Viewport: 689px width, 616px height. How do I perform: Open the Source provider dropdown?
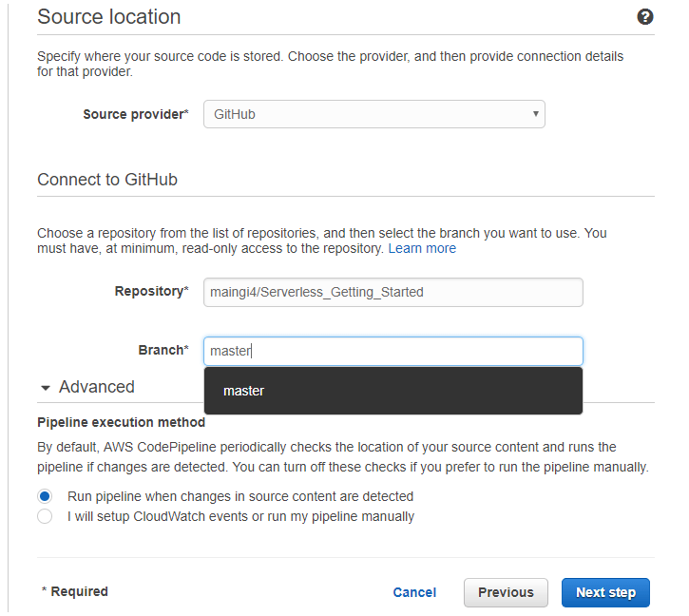coord(373,114)
